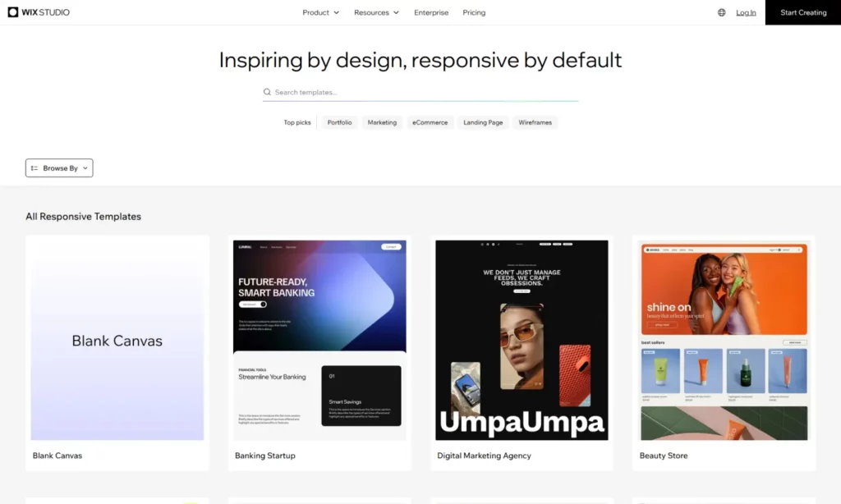Open the Enterprise menu item
The width and height of the screenshot is (841, 504).
click(431, 12)
